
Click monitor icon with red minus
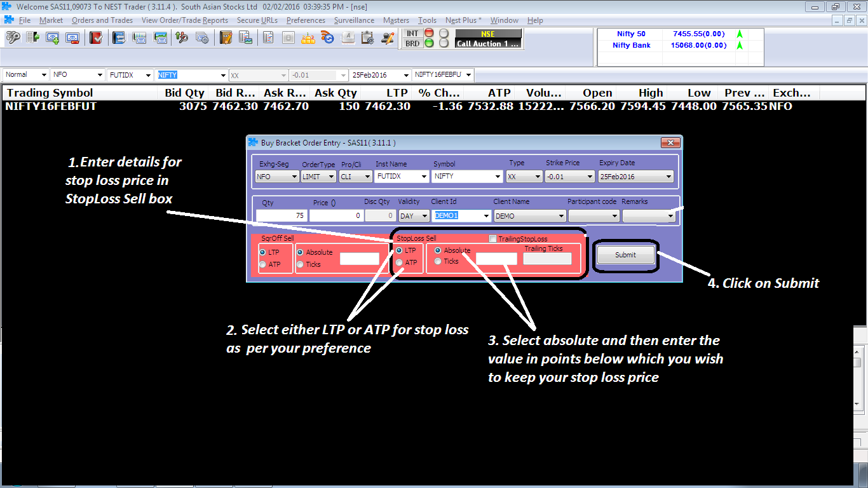click(72, 38)
